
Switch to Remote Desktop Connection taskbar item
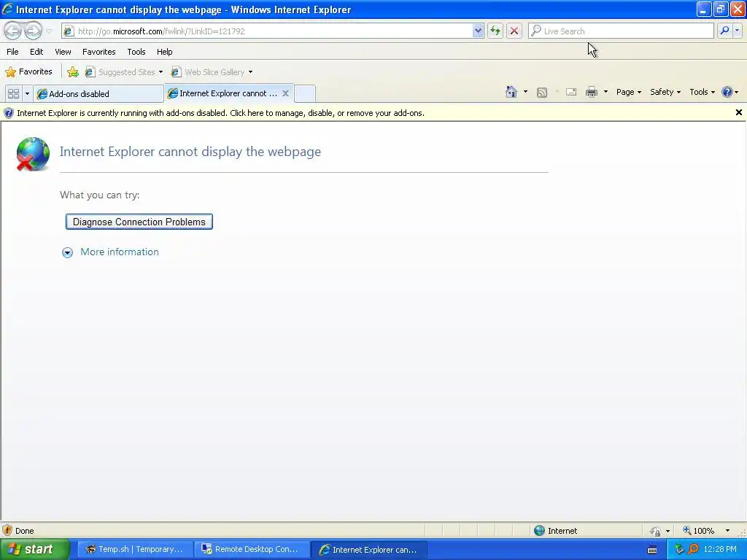[x=251, y=549]
